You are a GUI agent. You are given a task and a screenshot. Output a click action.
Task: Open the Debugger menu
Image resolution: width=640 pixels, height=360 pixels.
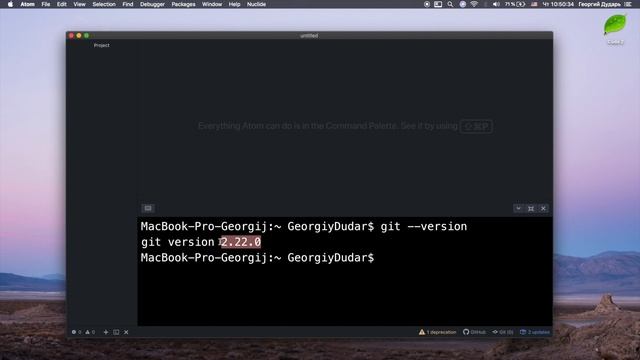click(x=152, y=4)
